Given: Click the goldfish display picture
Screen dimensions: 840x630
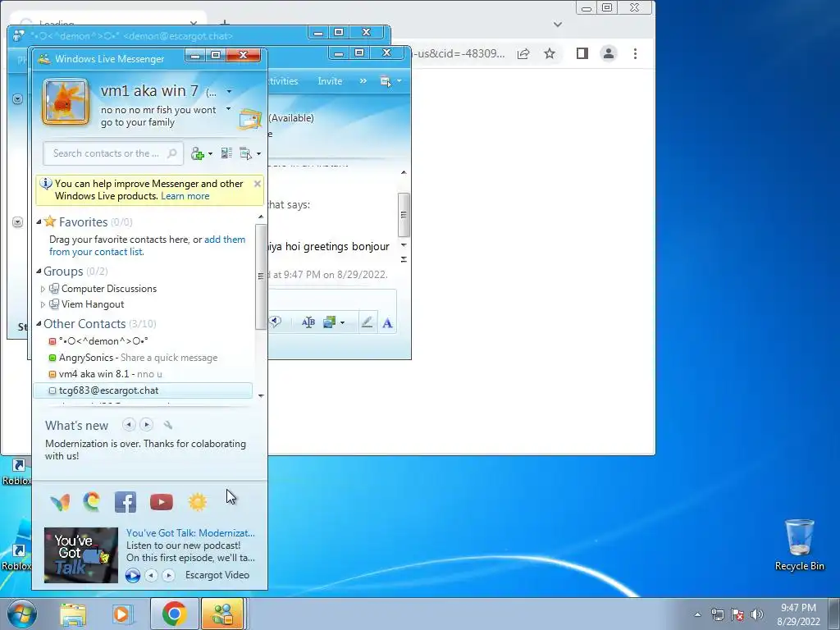Looking at the screenshot, I should pos(66,101).
